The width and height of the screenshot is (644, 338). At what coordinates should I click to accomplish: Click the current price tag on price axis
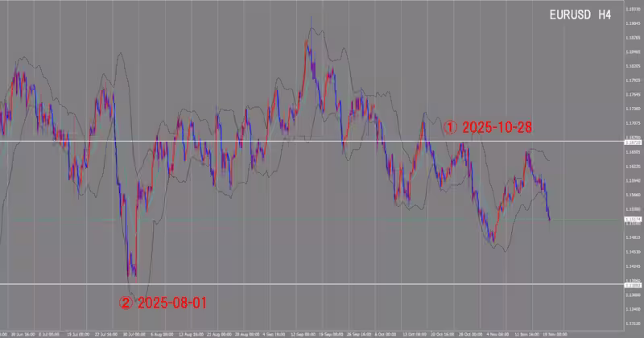[x=633, y=219]
